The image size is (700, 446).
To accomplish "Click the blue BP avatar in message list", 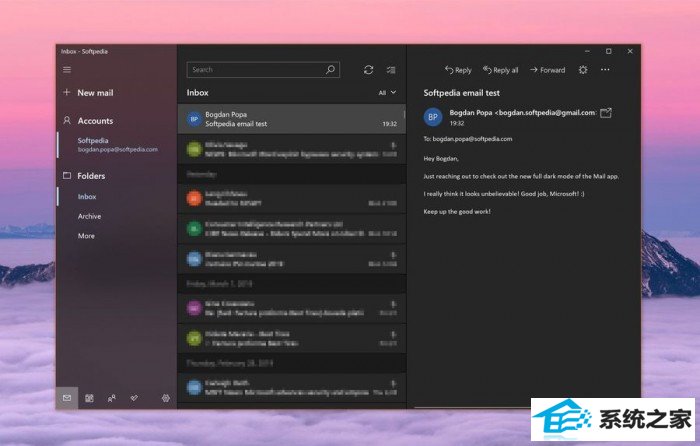I will click(194, 119).
